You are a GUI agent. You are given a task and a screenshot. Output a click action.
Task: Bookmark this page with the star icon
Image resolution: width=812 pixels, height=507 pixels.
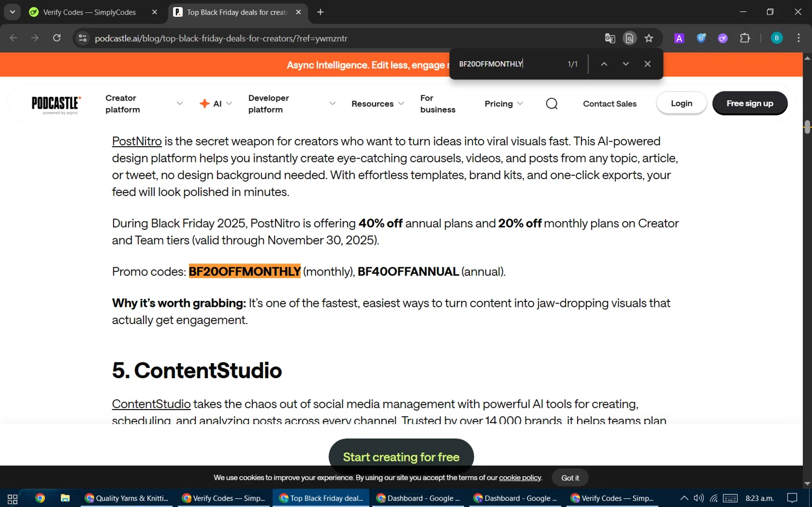pos(649,38)
